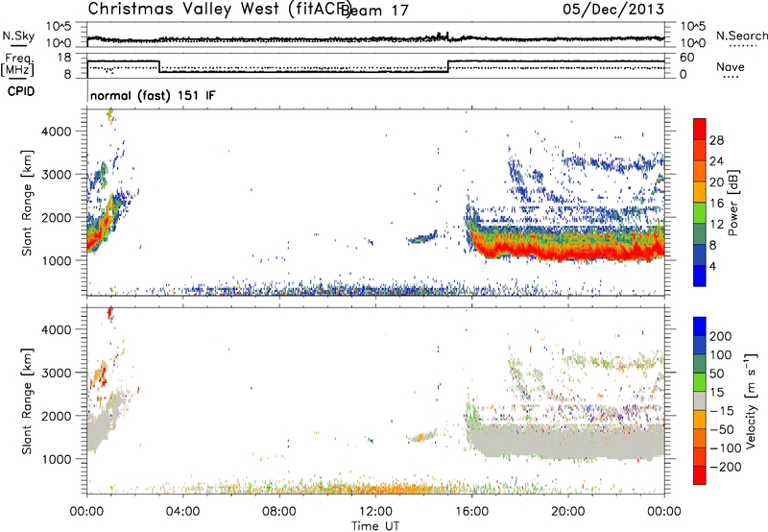Click the 16:00 time axis tick label
Screen dimensions: 768x532
(x=471, y=511)
